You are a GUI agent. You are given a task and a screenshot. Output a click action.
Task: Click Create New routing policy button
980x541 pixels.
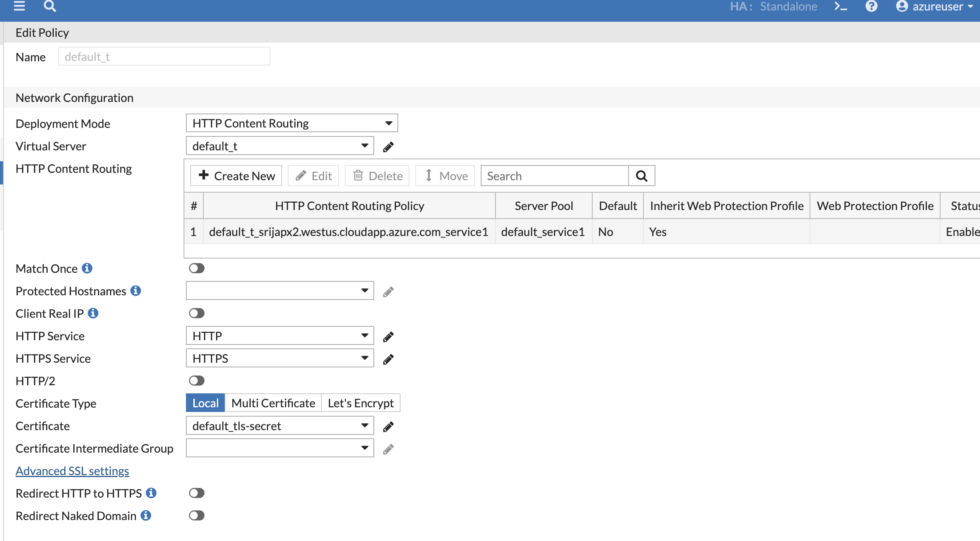(236, 176)
